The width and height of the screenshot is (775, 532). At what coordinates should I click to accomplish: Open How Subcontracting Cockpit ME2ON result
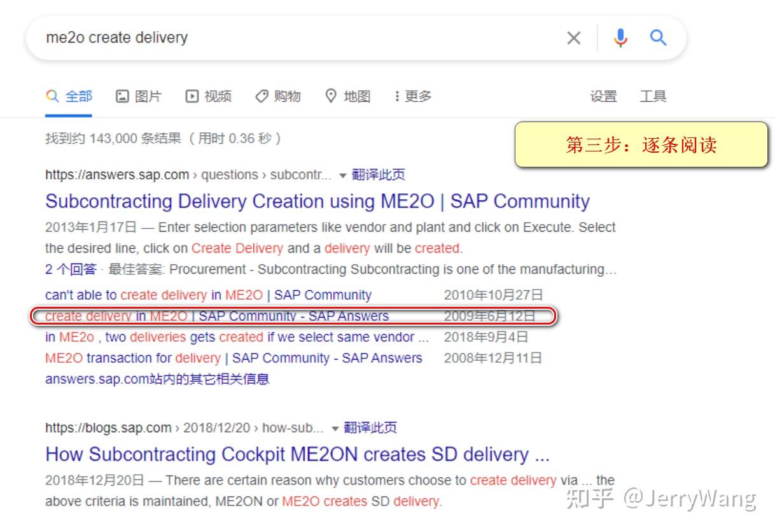pyautogui.click(x=297, y=454)
